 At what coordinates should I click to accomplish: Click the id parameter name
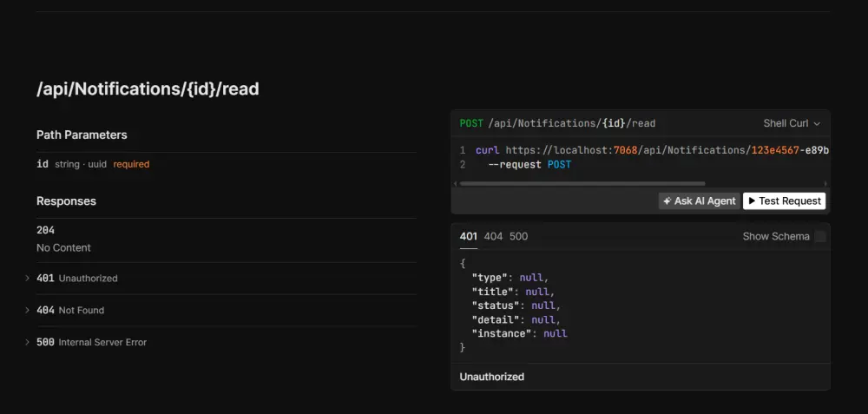(43, 164)
